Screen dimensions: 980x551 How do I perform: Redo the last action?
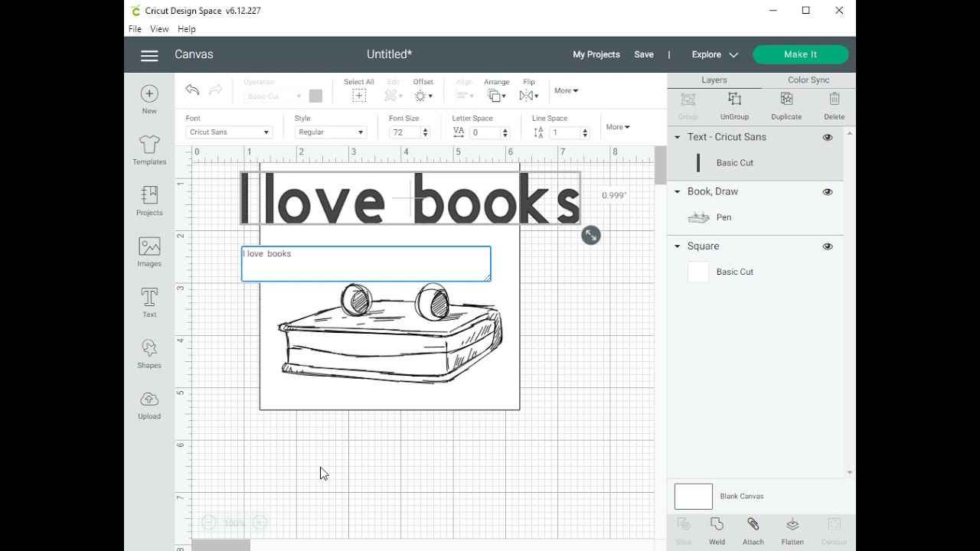pyautogui.click(x=216, y=90)
